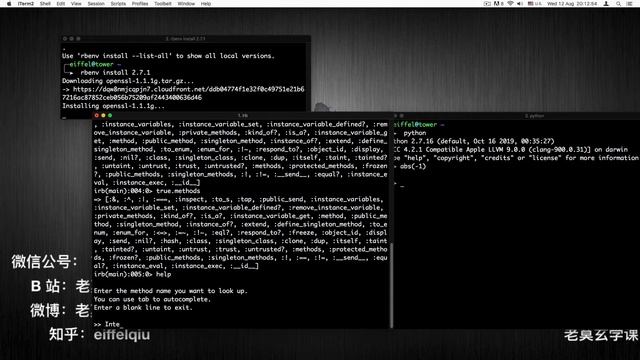Minimize the irb window with yellow button

(x=103, y=116)
